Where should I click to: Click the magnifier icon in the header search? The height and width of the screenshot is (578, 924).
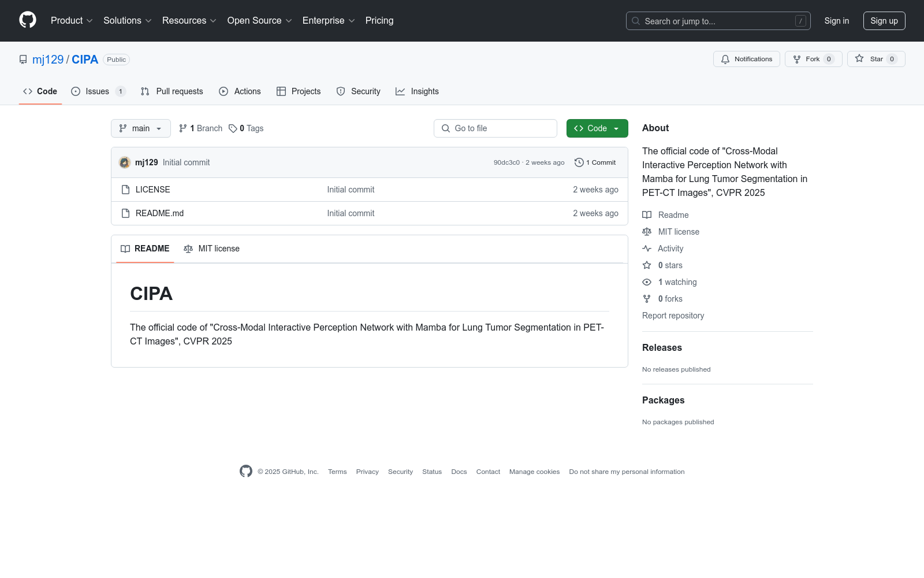(636, 21)
